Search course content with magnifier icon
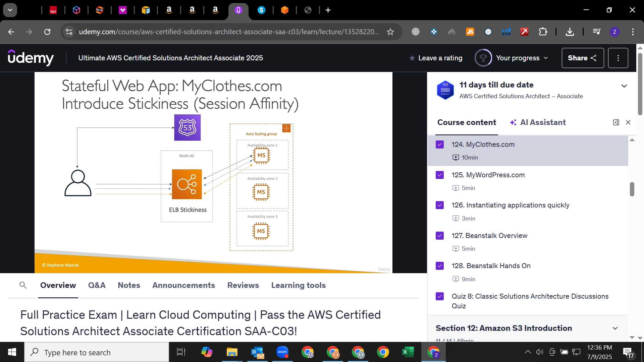This screenshot has height=362, width=644. (23, 285)
